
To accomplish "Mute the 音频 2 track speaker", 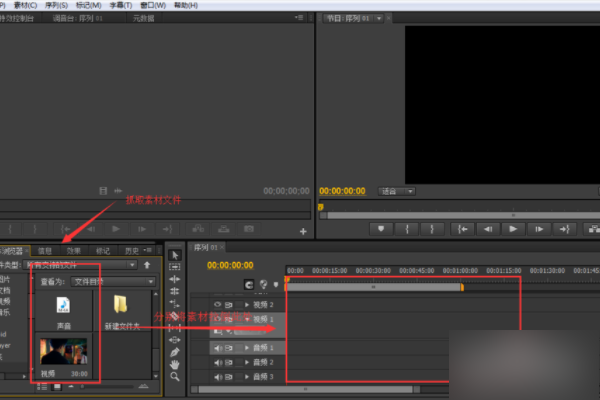I will pyautogui.click(x=218, y=362).
